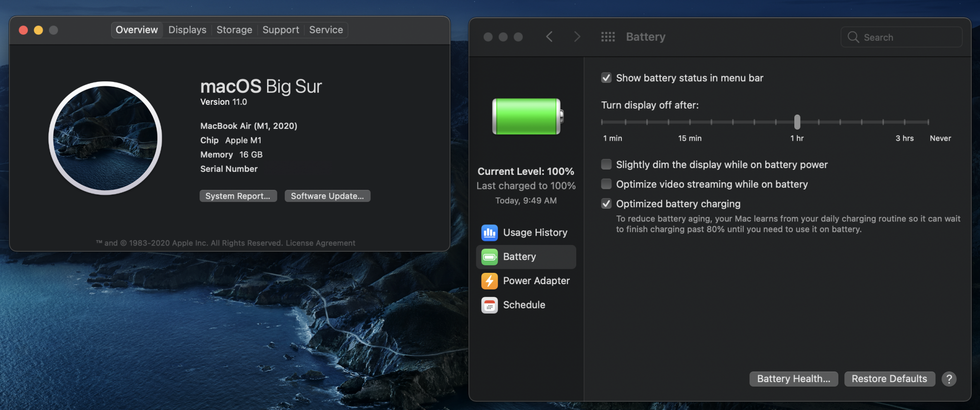Screen dimensions: 980x410
Task: Open the Usage History sidebar icon
Action: (489, 233)
